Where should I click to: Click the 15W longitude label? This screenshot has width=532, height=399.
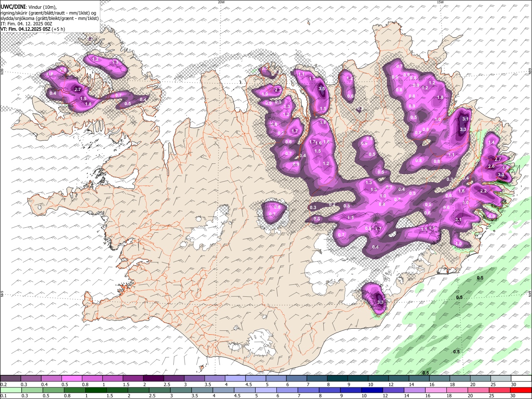point(440,2)
